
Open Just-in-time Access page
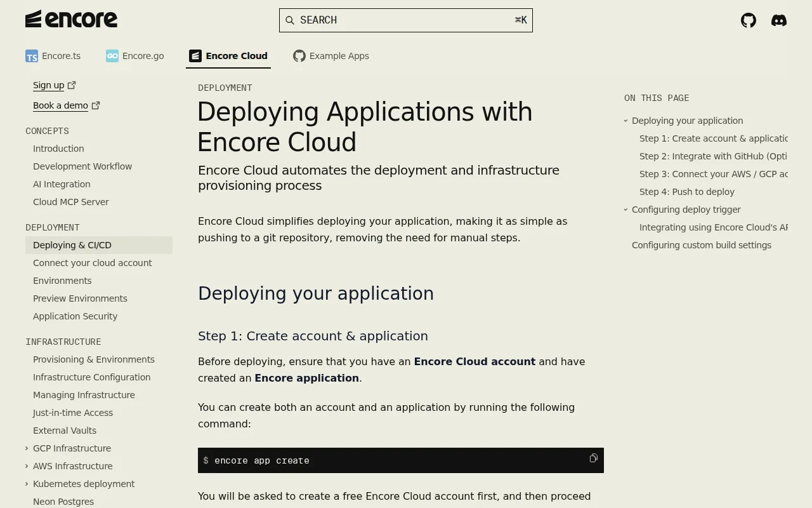click(x=73, y=413)
